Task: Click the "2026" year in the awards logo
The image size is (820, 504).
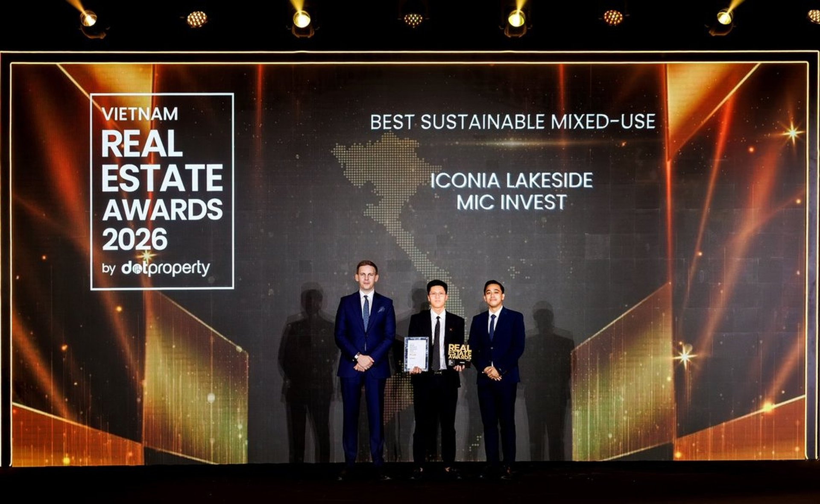Action: (x=135, y=239)
